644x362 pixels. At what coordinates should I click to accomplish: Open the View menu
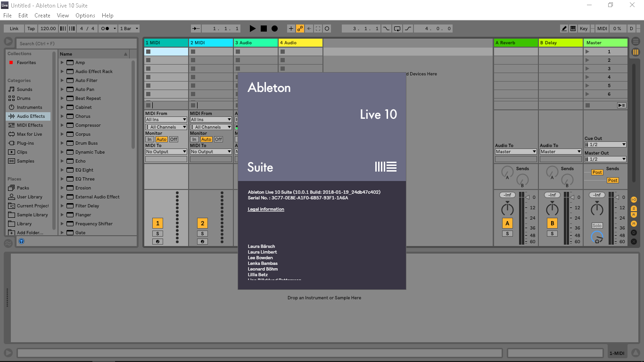pos(63,16)
